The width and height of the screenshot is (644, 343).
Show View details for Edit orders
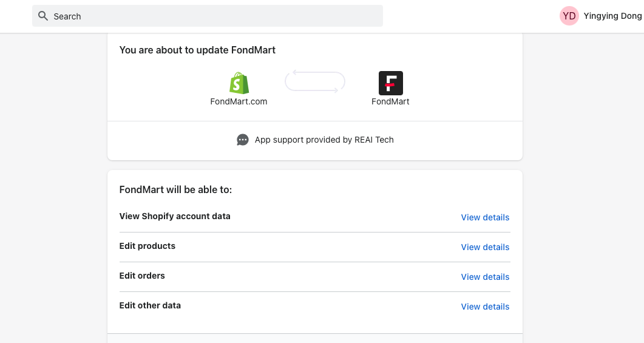point(485,277)
